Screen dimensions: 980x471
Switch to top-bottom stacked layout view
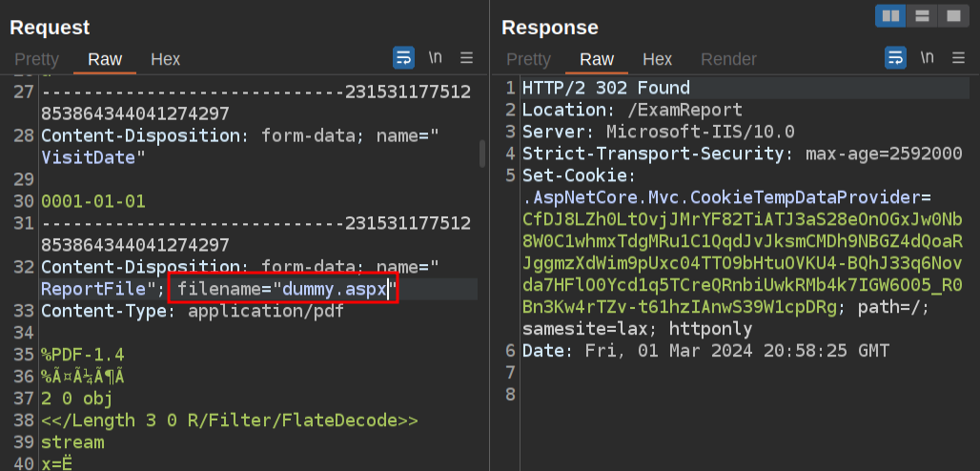click(921, 16)
